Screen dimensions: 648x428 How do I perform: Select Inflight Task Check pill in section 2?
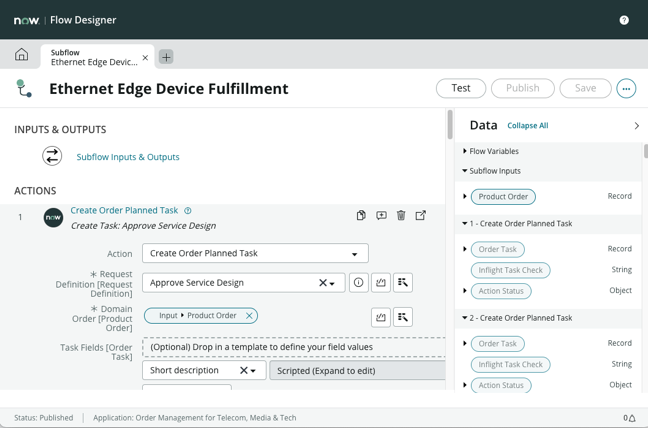click(510, 364)
